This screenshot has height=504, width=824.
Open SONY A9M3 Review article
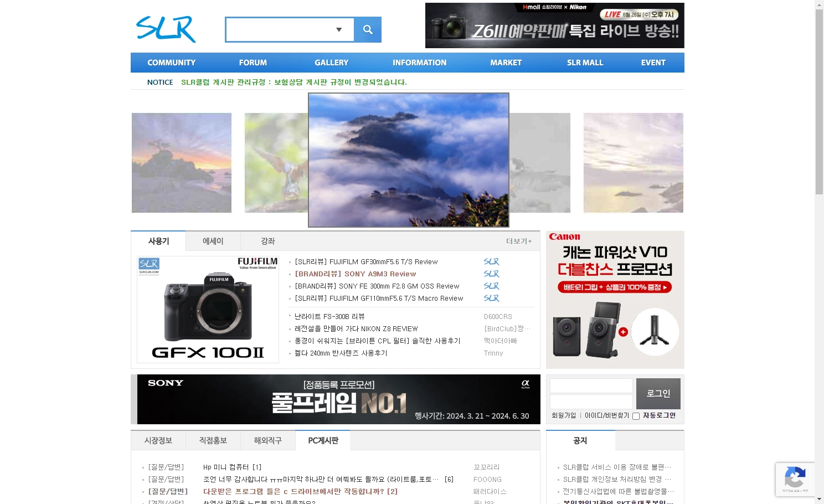[x=356, y=274]
